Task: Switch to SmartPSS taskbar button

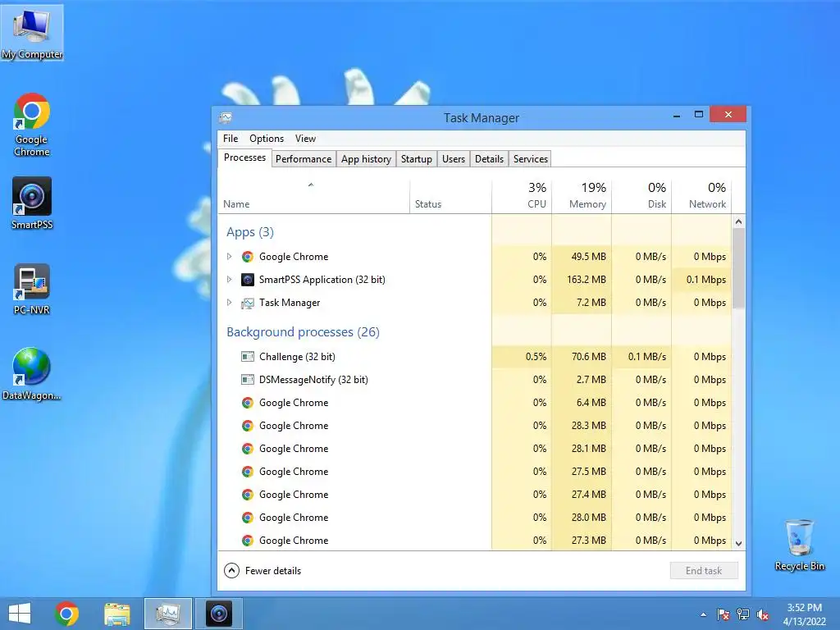Action: (218, 614)
